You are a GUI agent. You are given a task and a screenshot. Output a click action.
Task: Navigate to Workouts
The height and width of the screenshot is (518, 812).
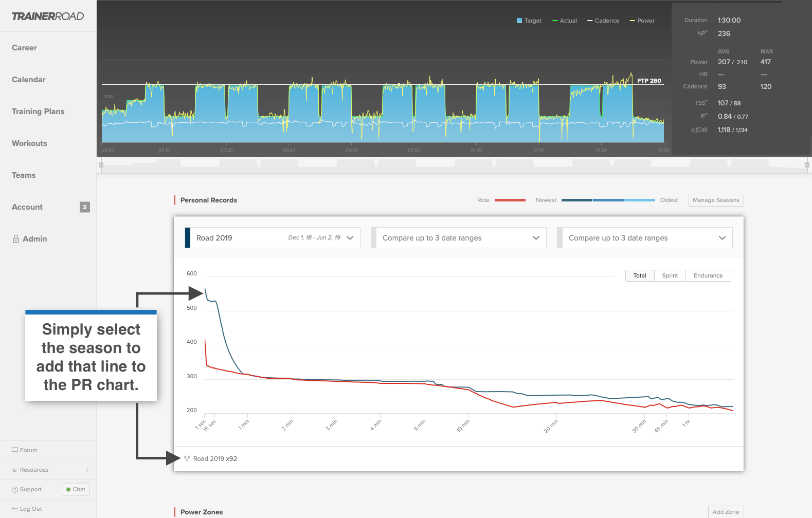point(29,143)
